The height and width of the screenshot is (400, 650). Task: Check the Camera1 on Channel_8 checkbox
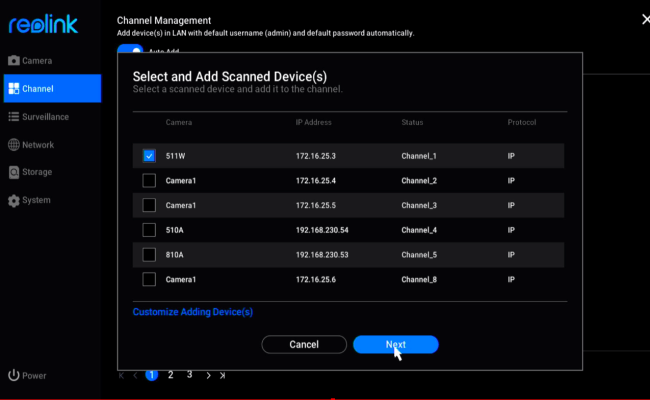149,279
